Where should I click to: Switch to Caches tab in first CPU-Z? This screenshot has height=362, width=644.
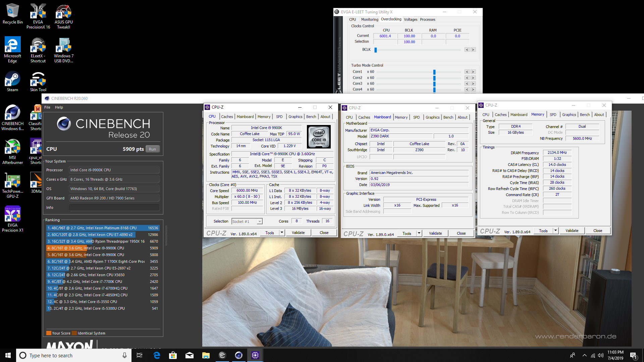coord(227,117)
